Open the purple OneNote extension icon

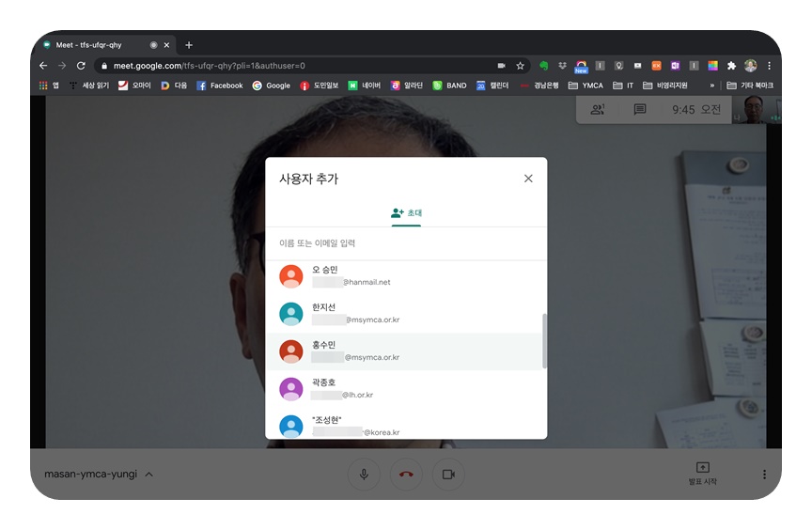(x=675, y=66)
